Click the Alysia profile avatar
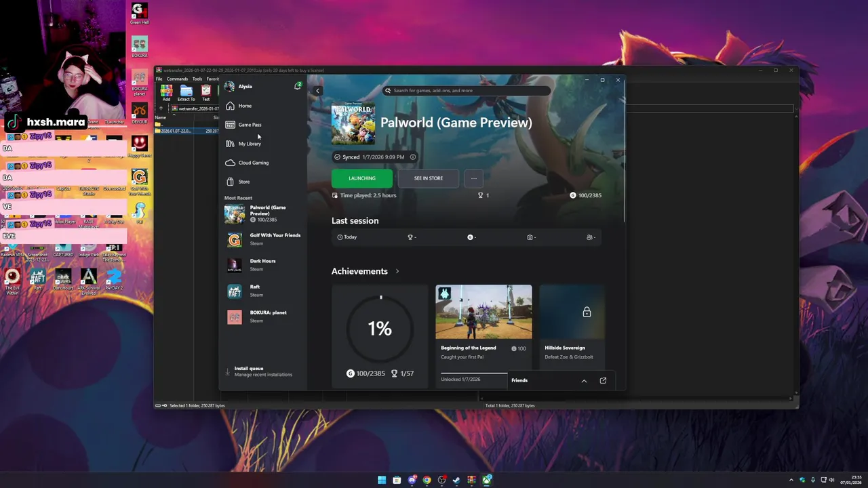 point(229,86)
